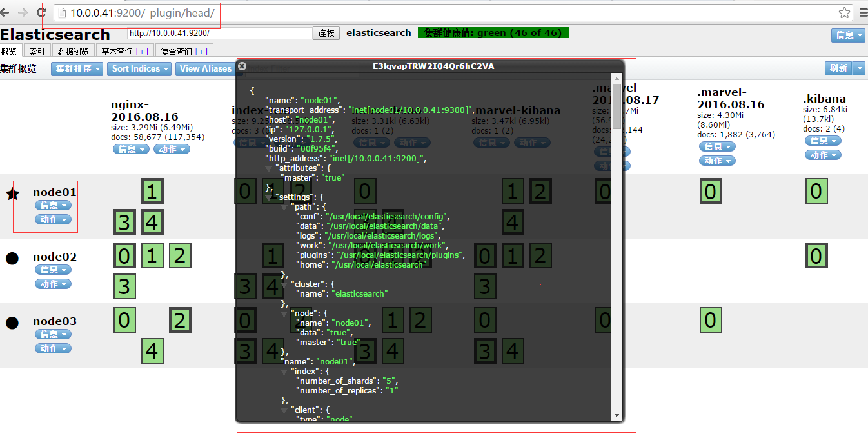Click the 刷新 refresh button

click(838, 68)
